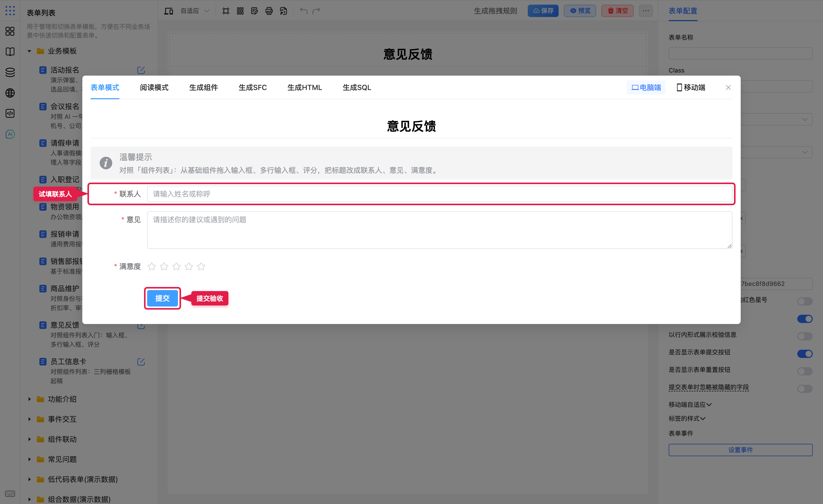
Task: Open the book icon in left sidebar
Action: coord(10,52)
